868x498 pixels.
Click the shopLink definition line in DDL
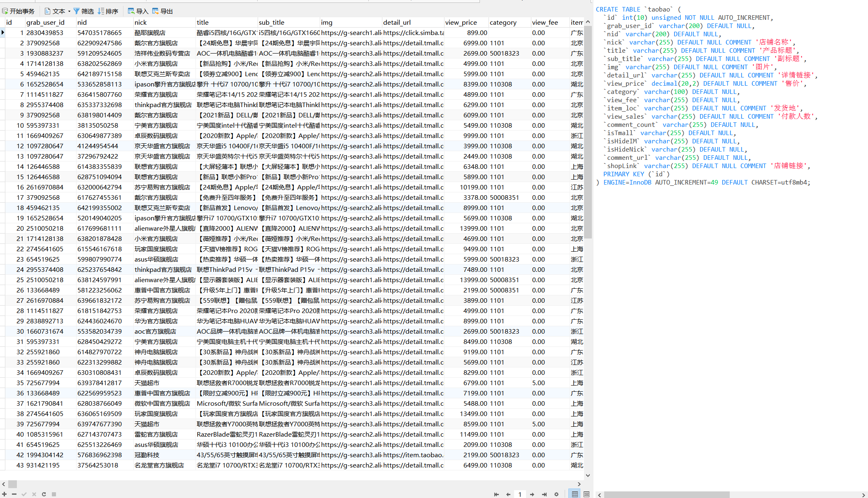(707, 166)
